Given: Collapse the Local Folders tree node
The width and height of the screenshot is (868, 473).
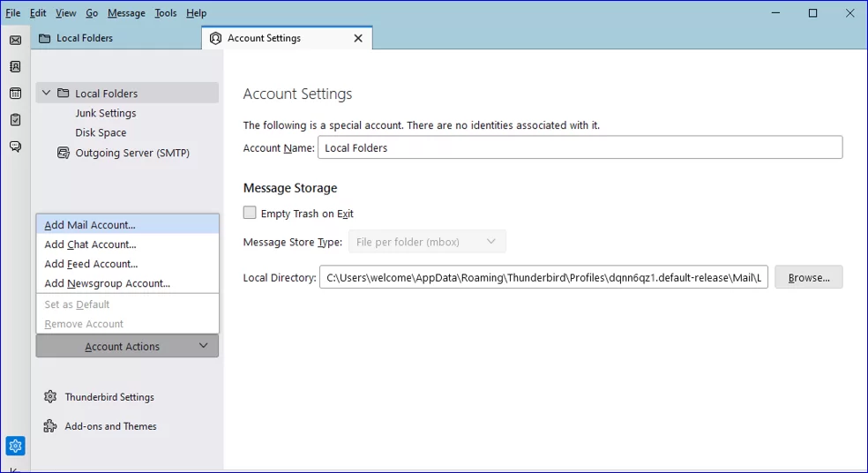Looking at the screenshot, I should pyautogui.click(x=47, y=93).
